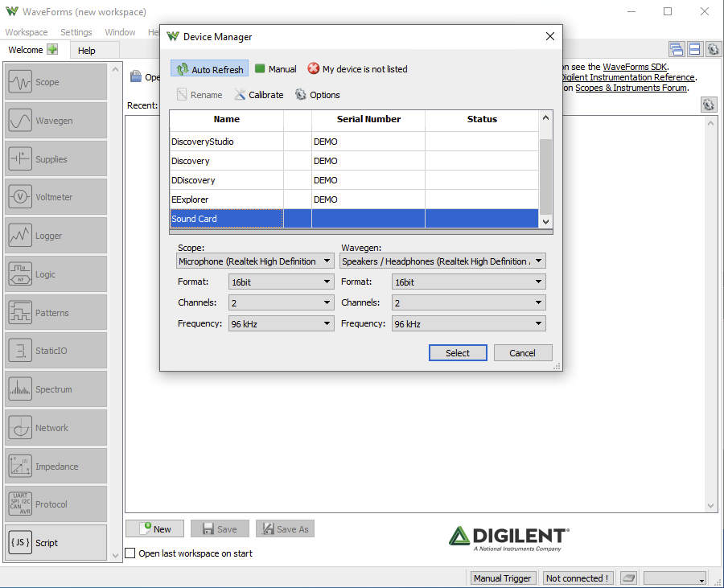Click Calibrate in Device Manager
Image resolution: width=724 pixels, height=588 pixels.
[x=259, y=95]
